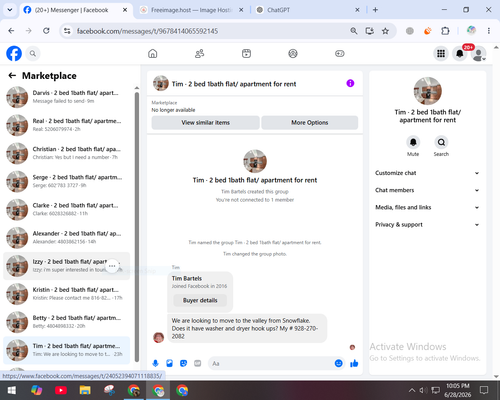Open the Darvis apartment conversation
500x400 pixels.
coord(67,97)
